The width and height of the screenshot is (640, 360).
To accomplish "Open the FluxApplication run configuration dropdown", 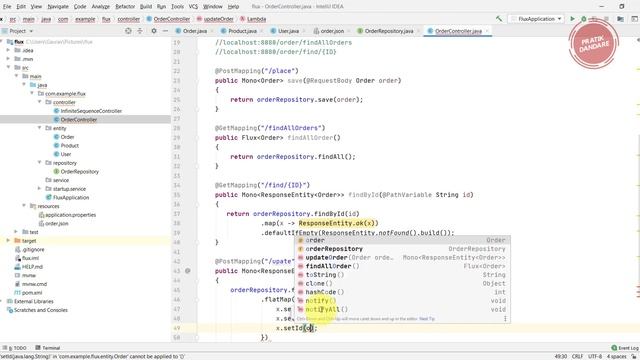I will (x=536, y=19).
